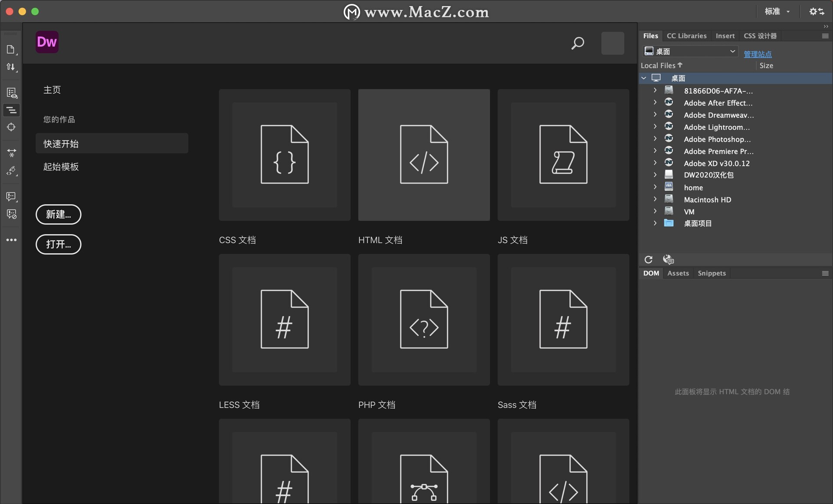Expand the 桌面项目 folder
Viewport: 833px width, 504px height.
point(655,223)
